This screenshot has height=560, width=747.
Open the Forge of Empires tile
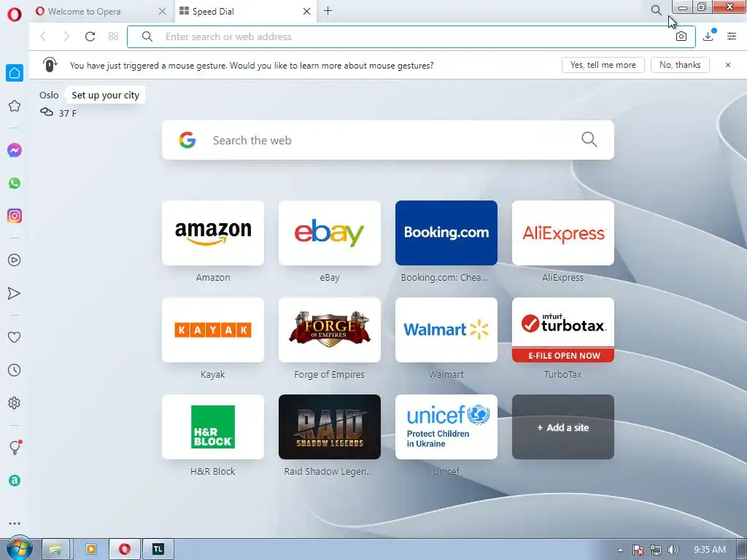(x=330, y=330)
